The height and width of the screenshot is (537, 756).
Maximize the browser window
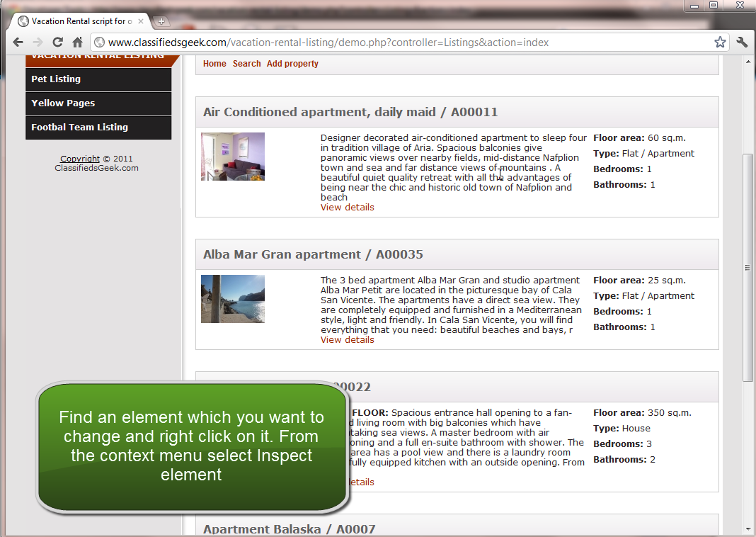coord(714,5)
